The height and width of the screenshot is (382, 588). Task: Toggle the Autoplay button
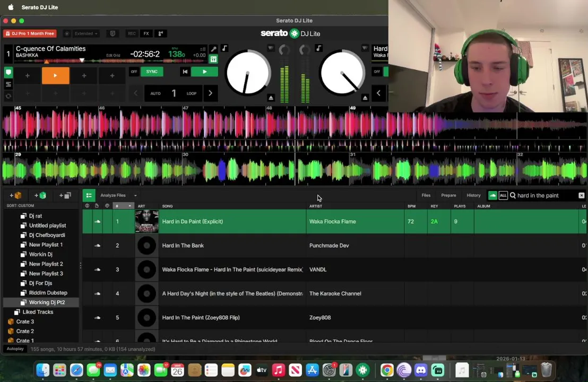pos(15,349)
